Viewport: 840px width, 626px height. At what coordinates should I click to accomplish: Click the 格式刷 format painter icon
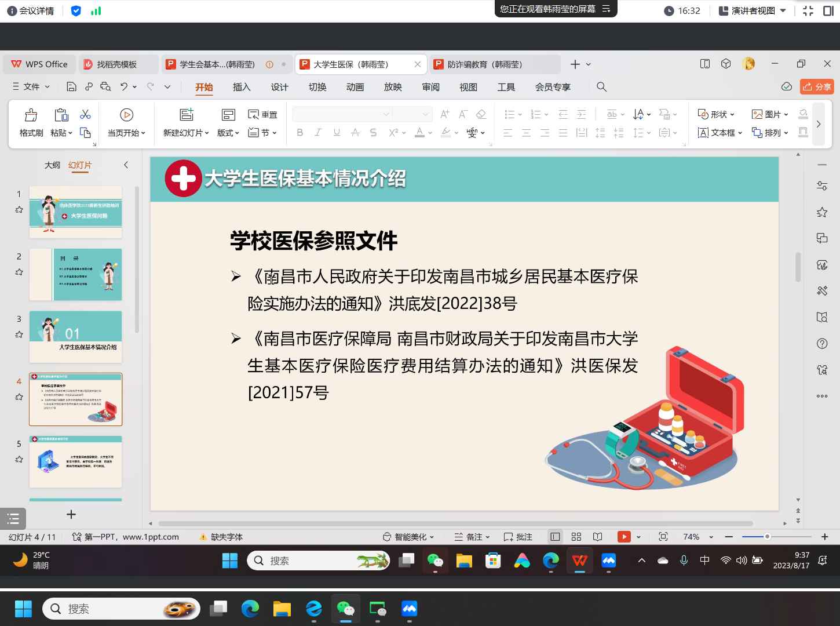click(31, 115)
